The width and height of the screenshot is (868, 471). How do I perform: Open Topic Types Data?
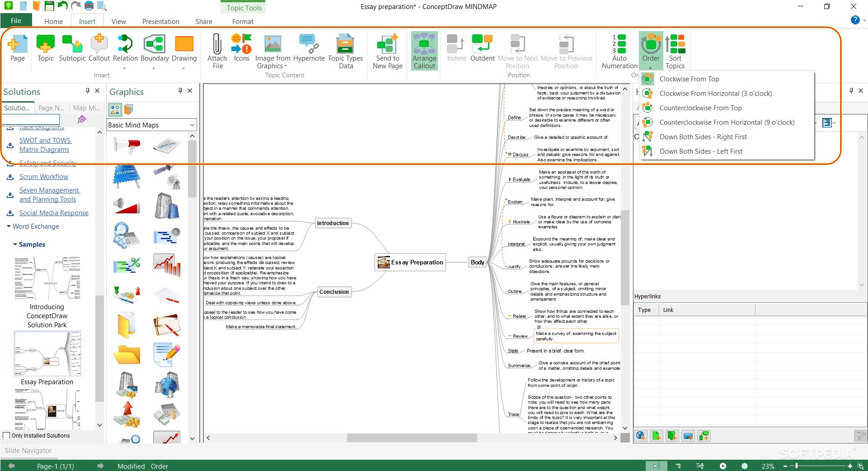click(345, 51)
